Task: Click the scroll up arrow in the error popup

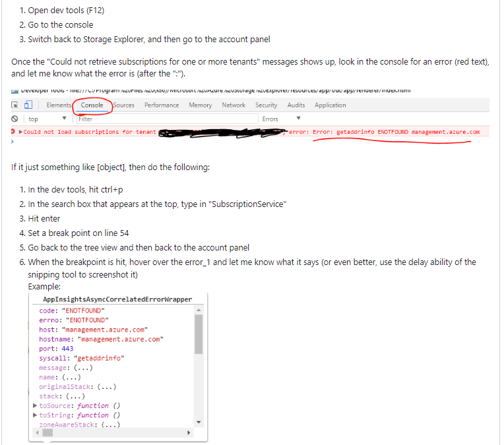Action: click(199, 310)
